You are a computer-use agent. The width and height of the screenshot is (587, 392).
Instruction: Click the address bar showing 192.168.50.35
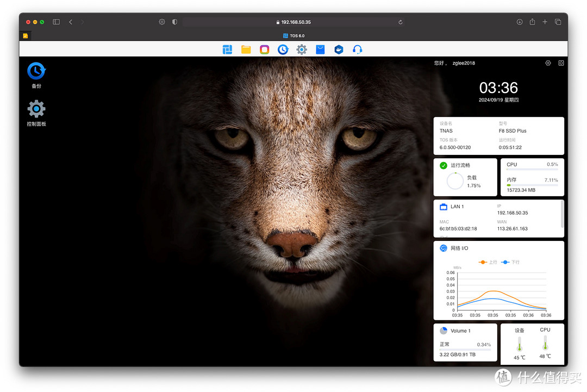[x=293, y=22]
